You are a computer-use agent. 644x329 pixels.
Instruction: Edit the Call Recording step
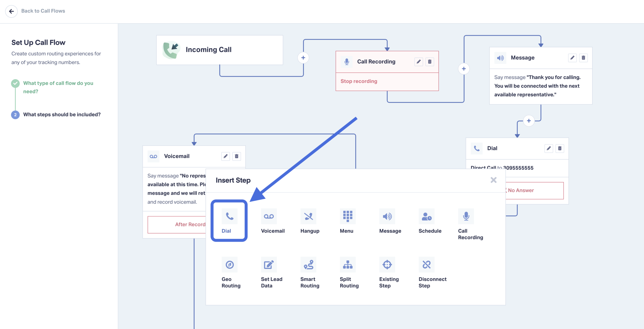(x=419, y=62)
